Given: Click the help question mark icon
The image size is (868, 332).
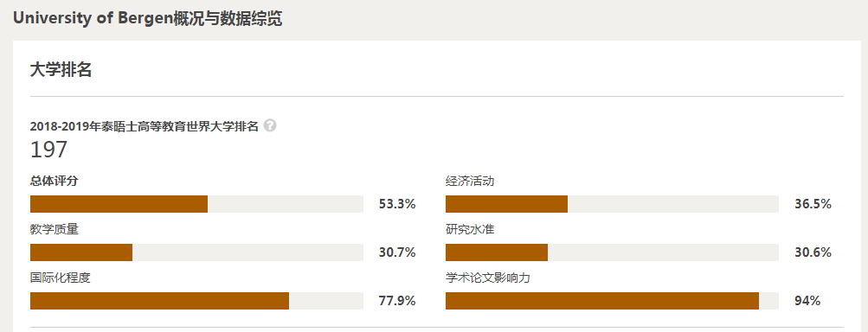Looking at the screenshot, I should pyautogui.click(x=270, y=125).
